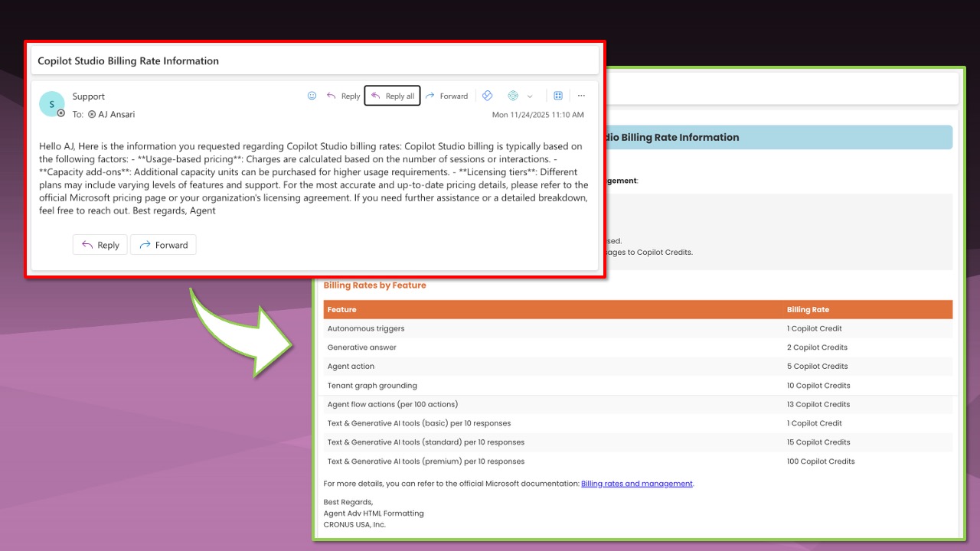This screenshot has width=980, height=551.
Task: Click the Feature column header
Action: [x=342, y=310]
